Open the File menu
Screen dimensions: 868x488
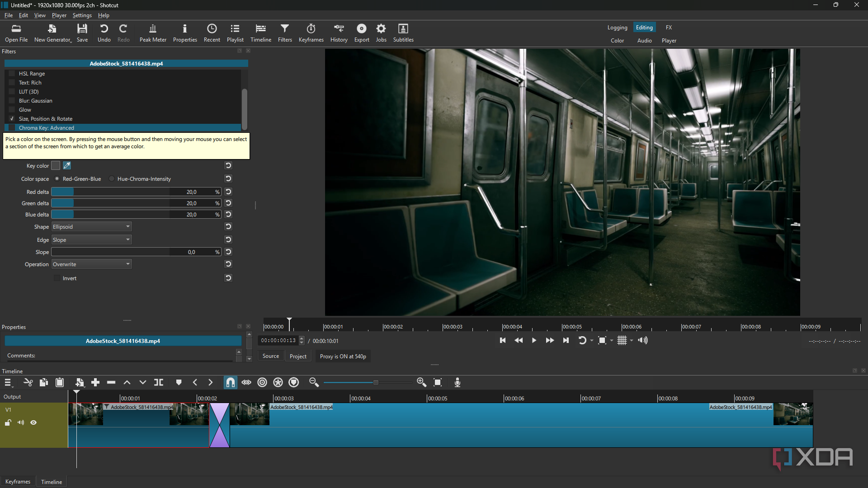9,15
